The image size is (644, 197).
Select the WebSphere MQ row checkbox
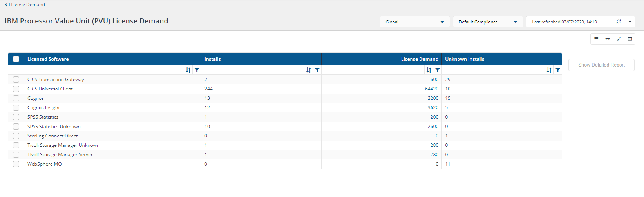[16, 164]
